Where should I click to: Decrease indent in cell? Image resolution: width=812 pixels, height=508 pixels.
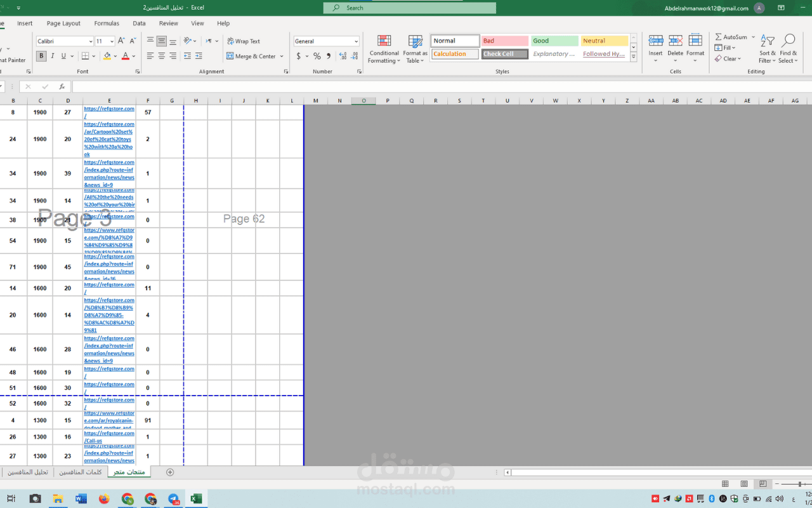[x=187, y=56]
